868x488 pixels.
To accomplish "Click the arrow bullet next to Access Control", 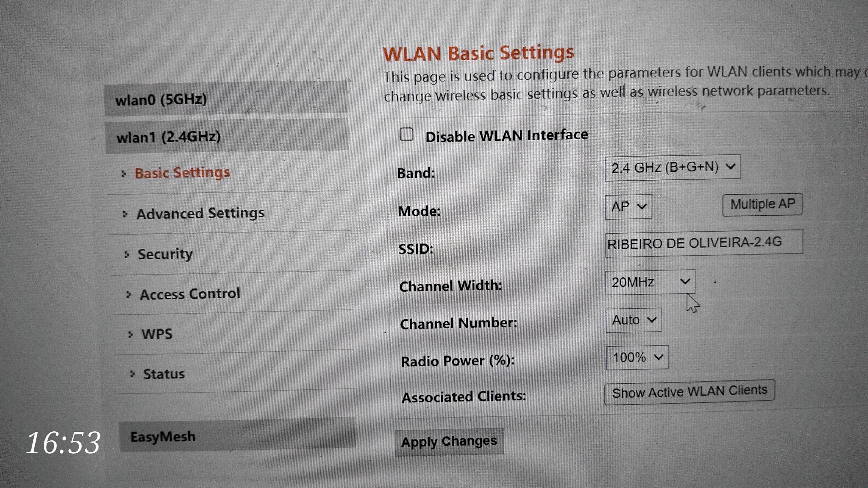I will click(x=128, y=295).
